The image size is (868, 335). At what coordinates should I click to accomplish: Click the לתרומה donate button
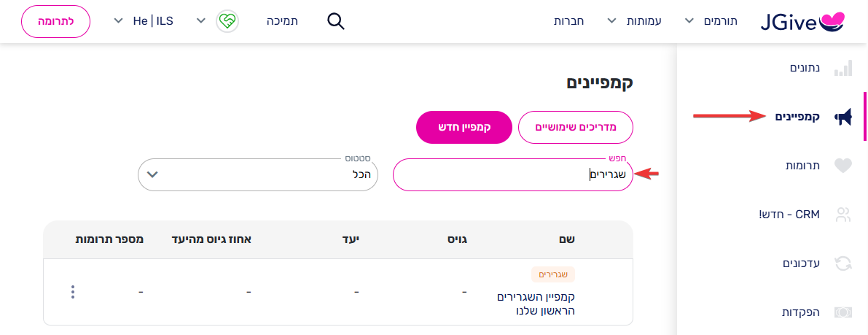(55, 21)
